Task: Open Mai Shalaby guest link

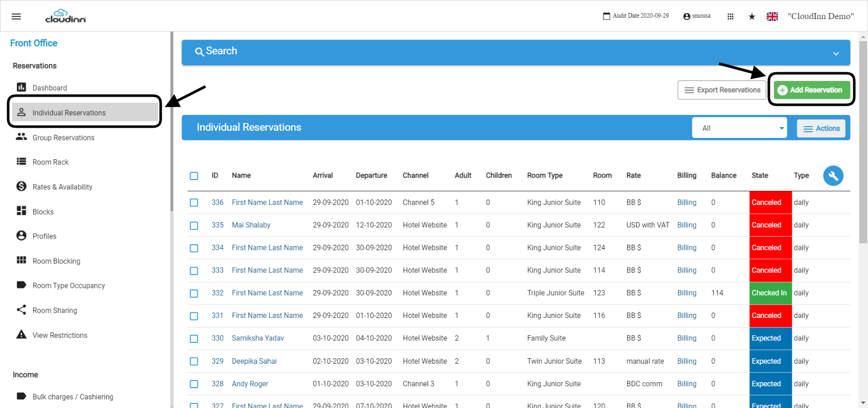Action: pos(251,225)
